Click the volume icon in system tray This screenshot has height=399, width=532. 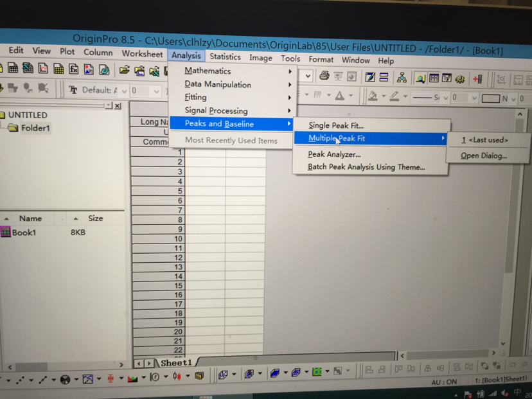pyautogui.click(x=504, y=394)
